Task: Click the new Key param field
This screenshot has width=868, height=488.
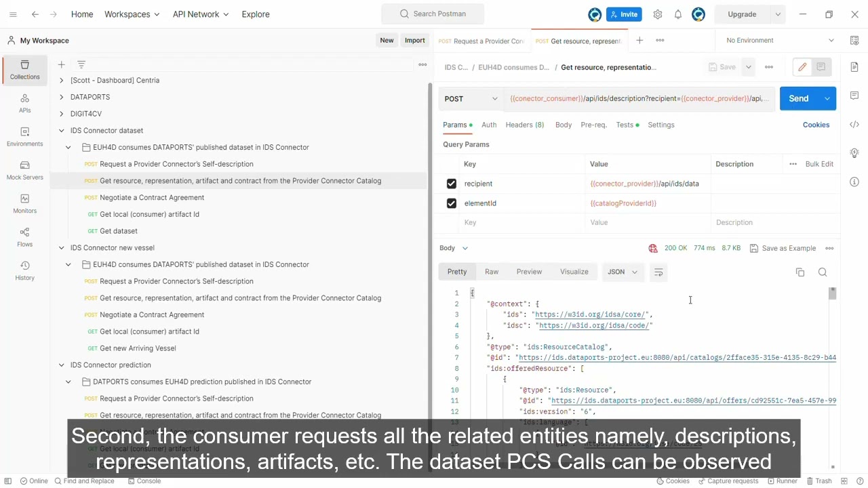Action: (x=522, y=223)
